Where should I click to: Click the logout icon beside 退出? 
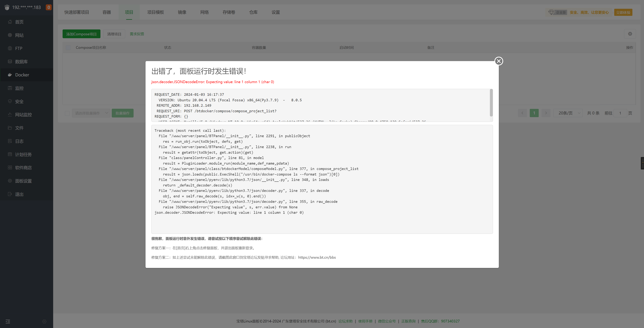[x=10, y=194]
